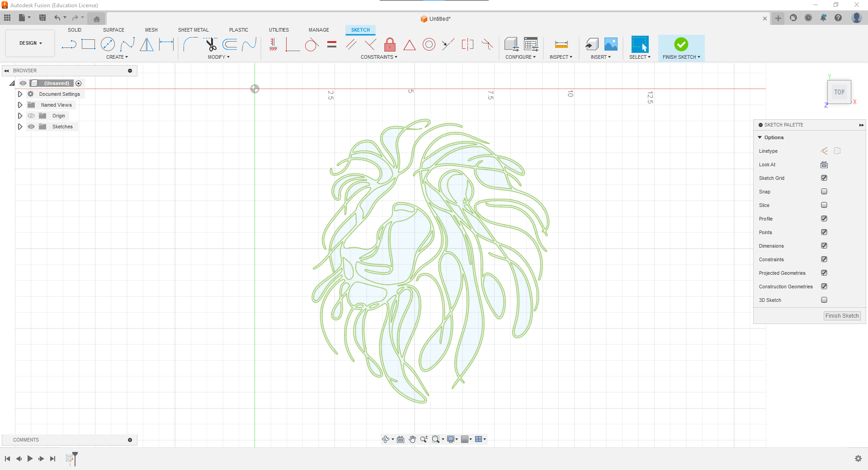Toggle the Profile checkbox

pos(824,219)
